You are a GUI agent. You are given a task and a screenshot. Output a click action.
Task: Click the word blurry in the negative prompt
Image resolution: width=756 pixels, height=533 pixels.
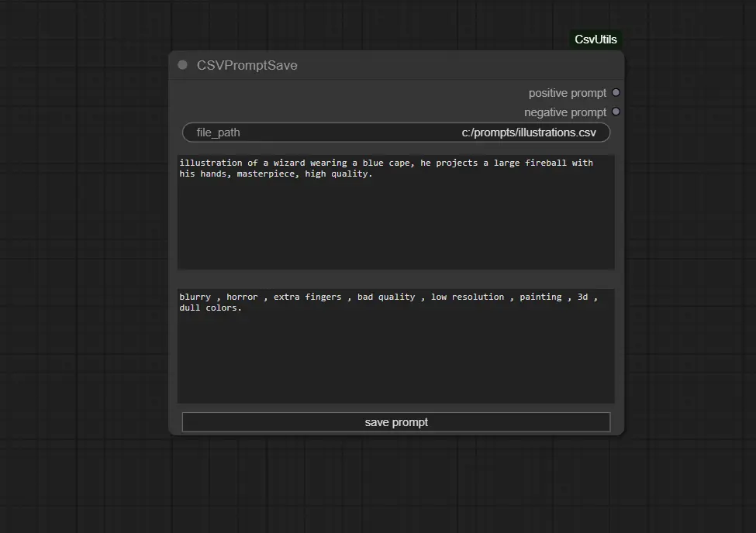pyautogui.click(x=195, y=297)
